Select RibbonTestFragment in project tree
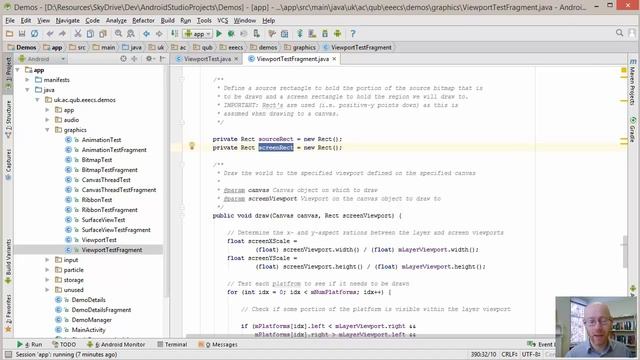 coord(109,210)
